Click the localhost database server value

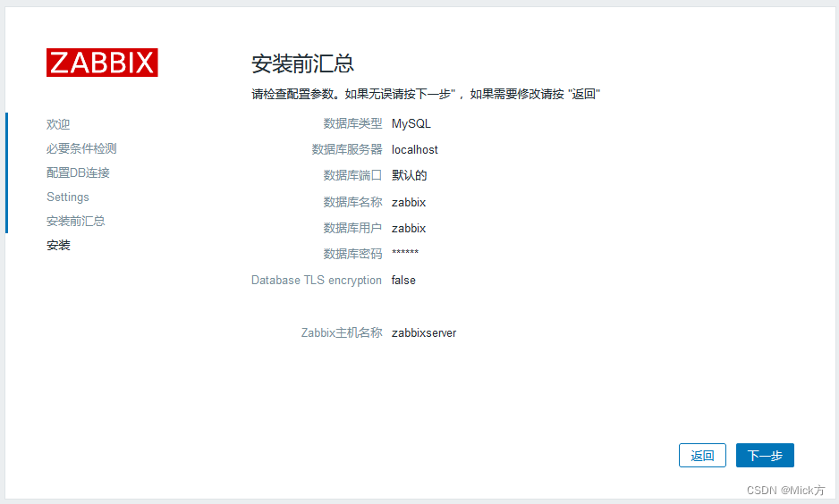click(415, 149)
